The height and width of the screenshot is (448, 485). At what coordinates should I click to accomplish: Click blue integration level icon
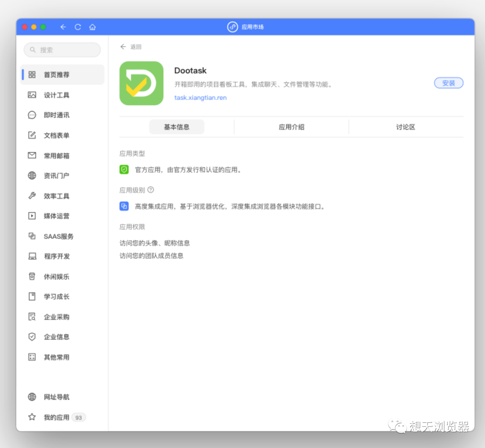pyautogui.click(x=124, y=206)
